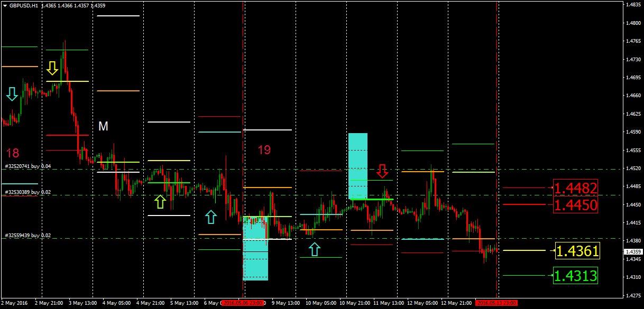The width and height of the screenshot is (644, 309).
Task: Click the week number 18 label
Action: tap(13, 153)
